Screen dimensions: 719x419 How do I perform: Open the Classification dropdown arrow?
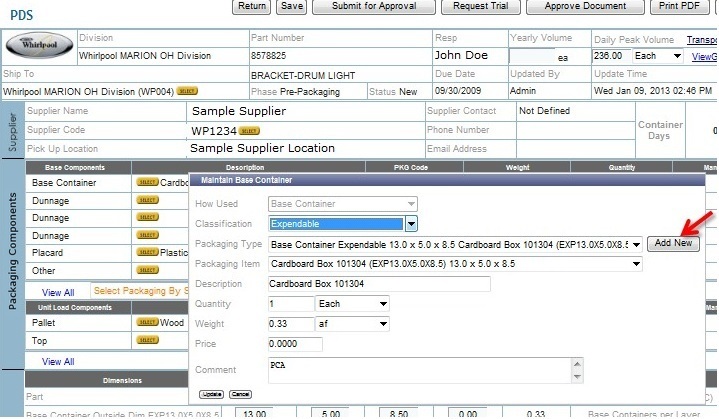(411, 224)
